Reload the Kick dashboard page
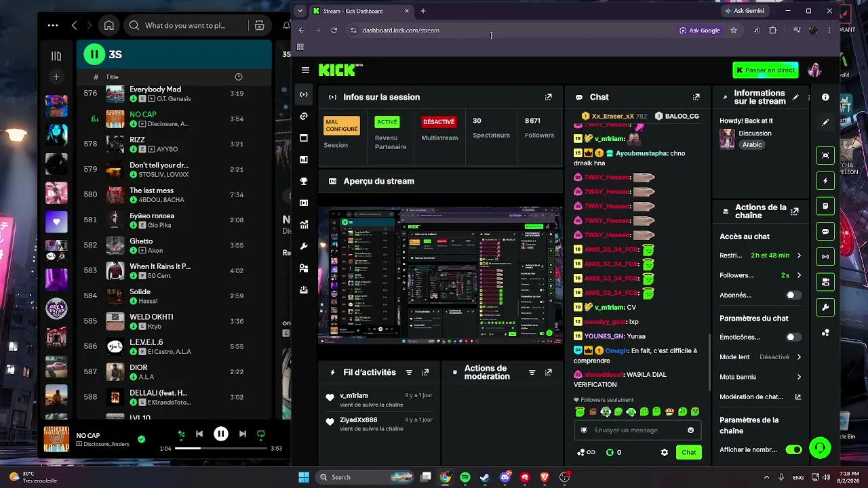 334,30
